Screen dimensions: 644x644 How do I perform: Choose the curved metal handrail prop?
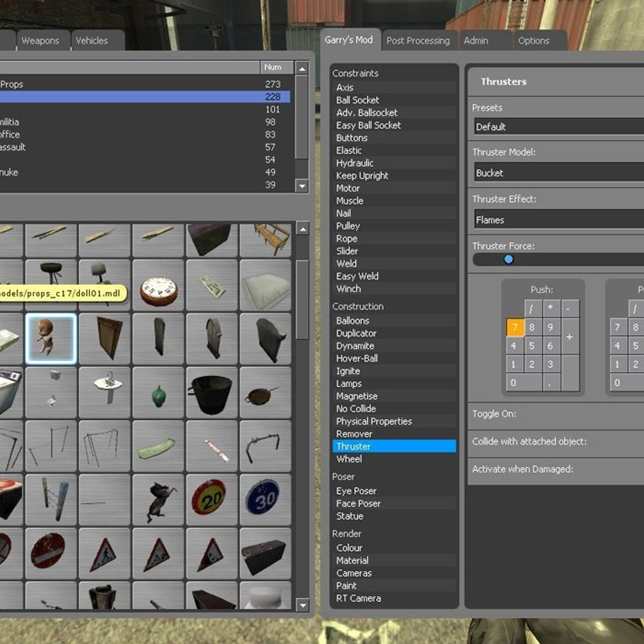(x=266, y=446)
